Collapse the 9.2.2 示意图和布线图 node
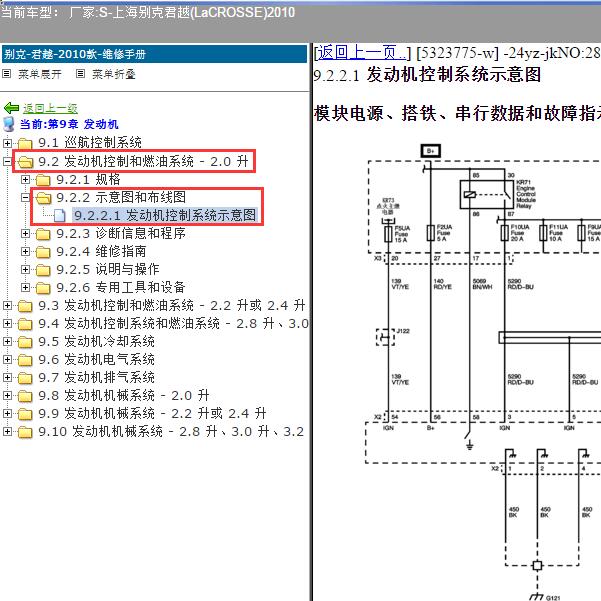The image size is (601, 601). click(x=25, y=197)
